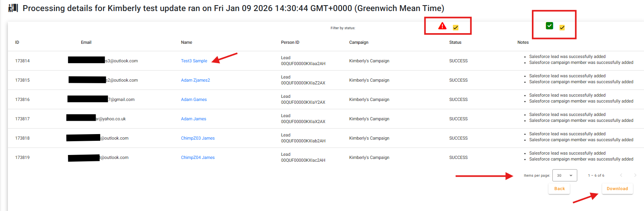Click the processing details header icon
644x211 pixels.
pyautogui.click(x=13, y=8)
